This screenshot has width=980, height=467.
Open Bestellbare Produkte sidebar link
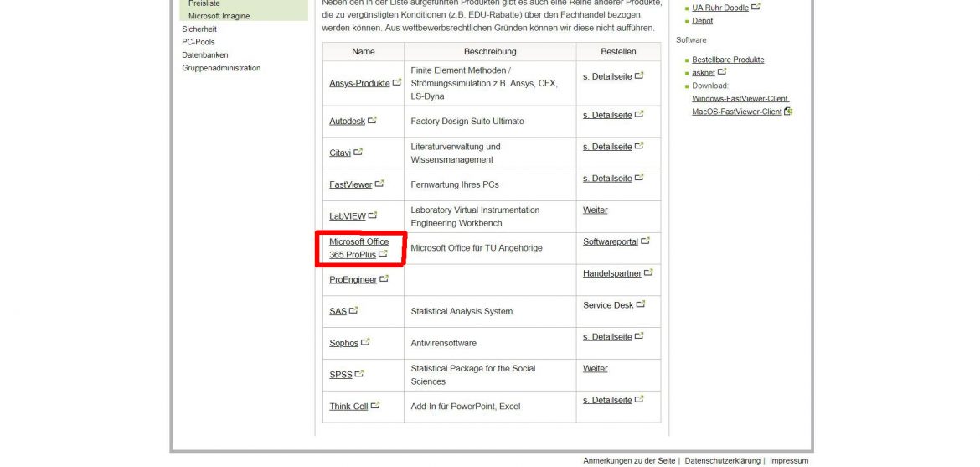pyautogui.click(x=728, y=60)
